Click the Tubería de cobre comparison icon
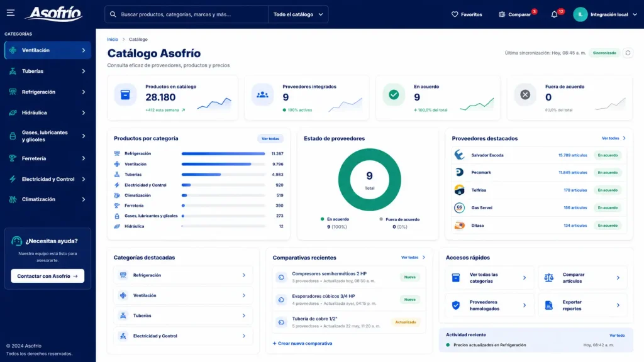Viewport: 644px width, 362px height. click(281, 322)
